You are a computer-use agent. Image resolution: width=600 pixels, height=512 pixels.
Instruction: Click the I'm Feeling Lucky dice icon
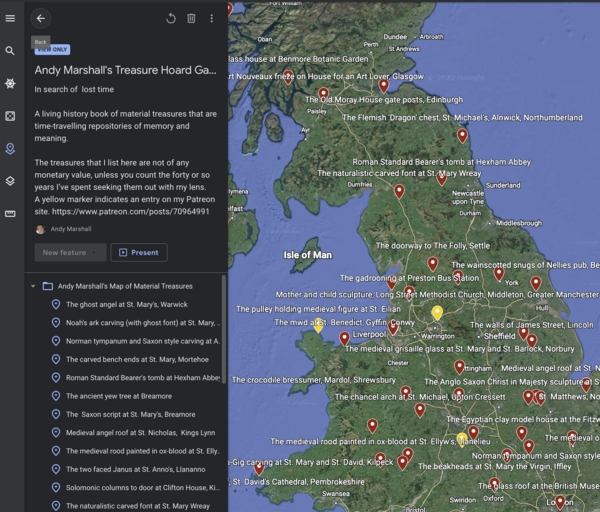[x=10, y=116]
